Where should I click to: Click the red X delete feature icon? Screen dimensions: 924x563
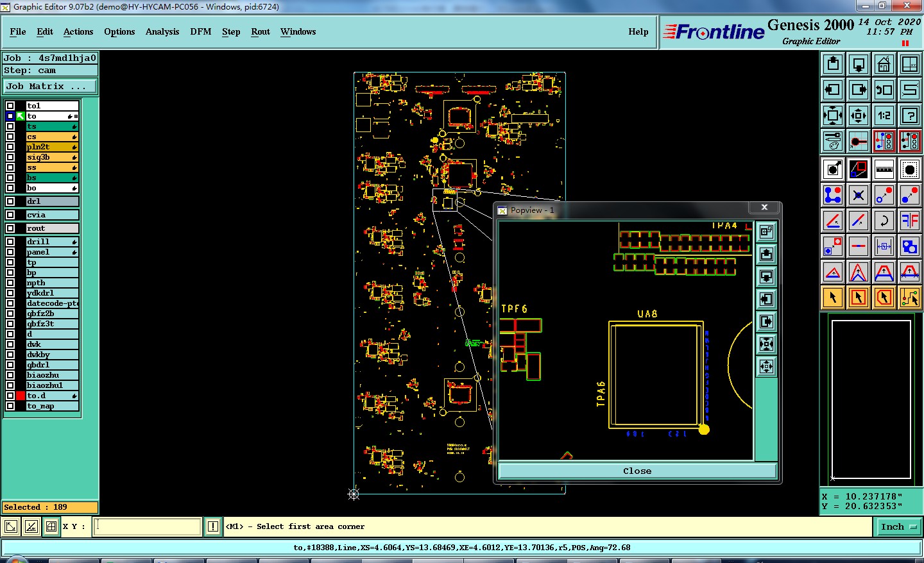(859, 195)
